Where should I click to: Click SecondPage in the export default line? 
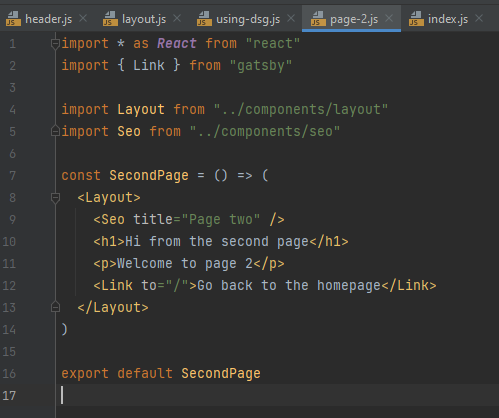click(221, 374)
